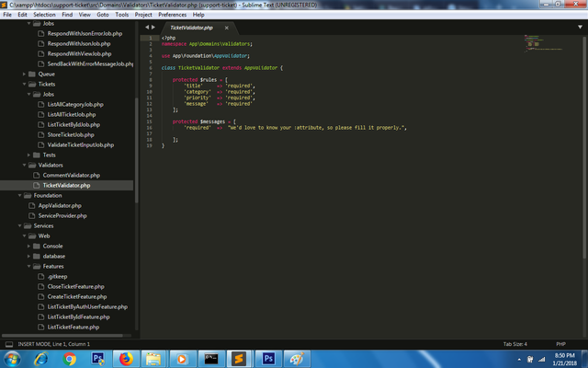Open ListAllTicketJob.php file
The height and width of the screenshot is (368, 588).
tap(72, 114)
